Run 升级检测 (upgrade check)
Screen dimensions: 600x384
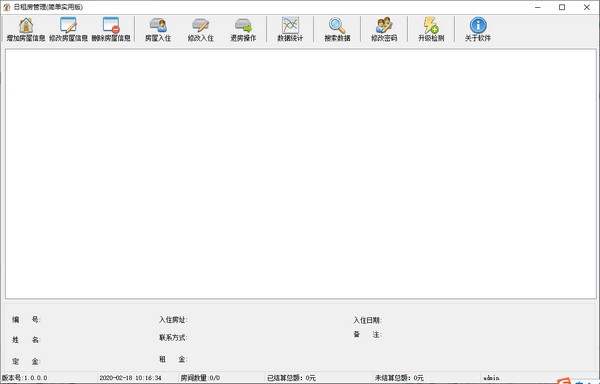click(x=431, y=29)
